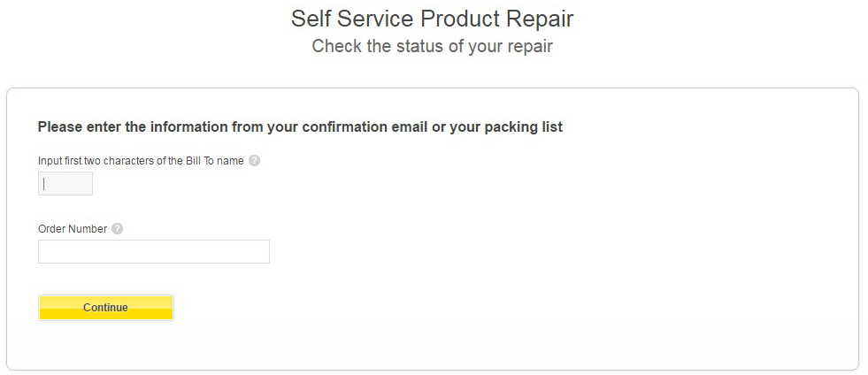
Task: Focus the Bill To name two-character field
Action: [x=65, y=184]
